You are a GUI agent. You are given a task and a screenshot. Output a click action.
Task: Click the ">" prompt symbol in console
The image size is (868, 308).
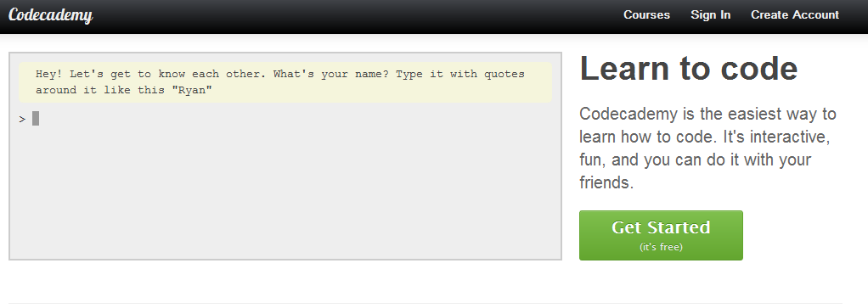point(22,119)
